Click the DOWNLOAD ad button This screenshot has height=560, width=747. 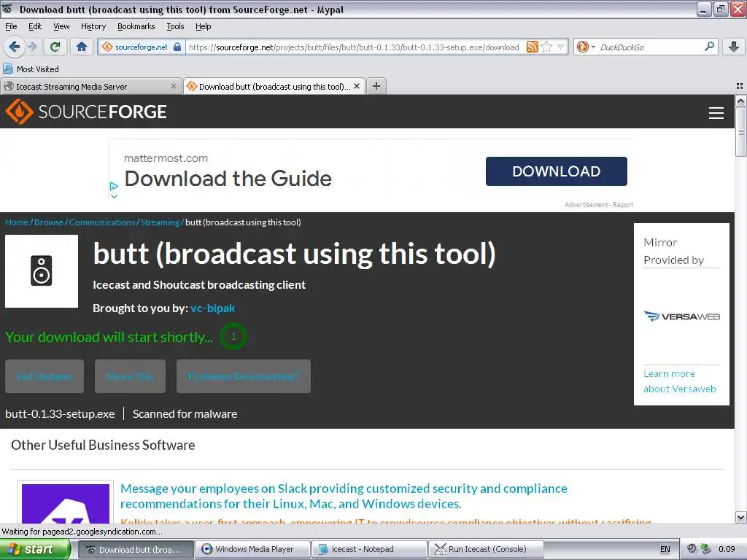click(556, 171)
